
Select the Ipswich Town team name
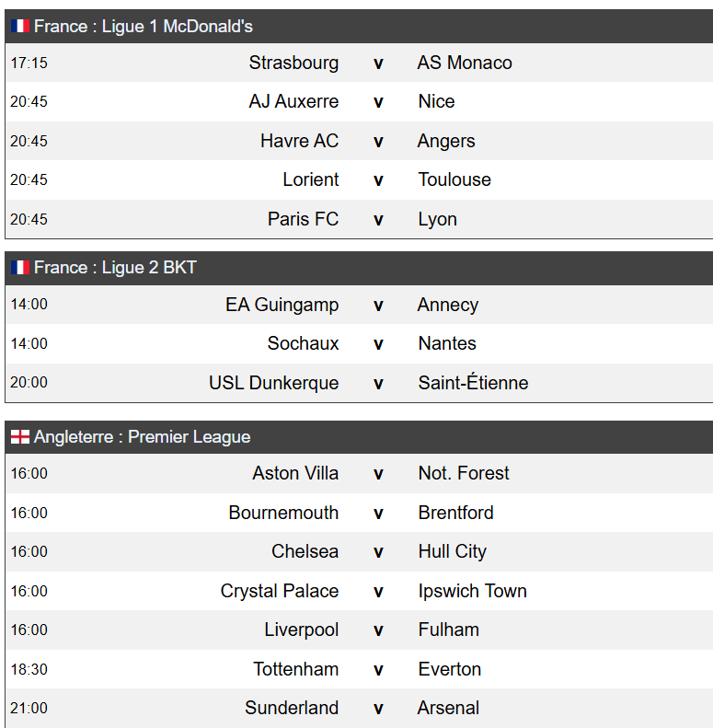(473, 591)
